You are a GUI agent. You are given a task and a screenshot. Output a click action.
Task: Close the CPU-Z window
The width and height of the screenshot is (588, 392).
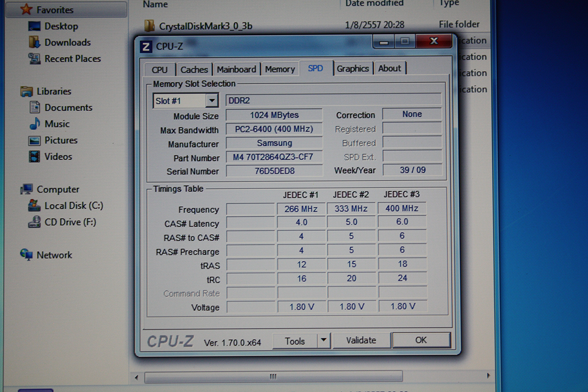(x=434, y=41)
